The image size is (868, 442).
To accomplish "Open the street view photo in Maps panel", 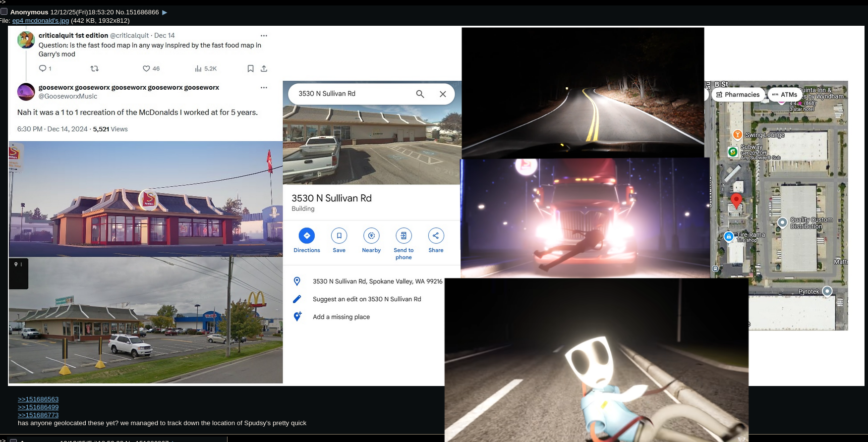I will (x=372, y=144).
